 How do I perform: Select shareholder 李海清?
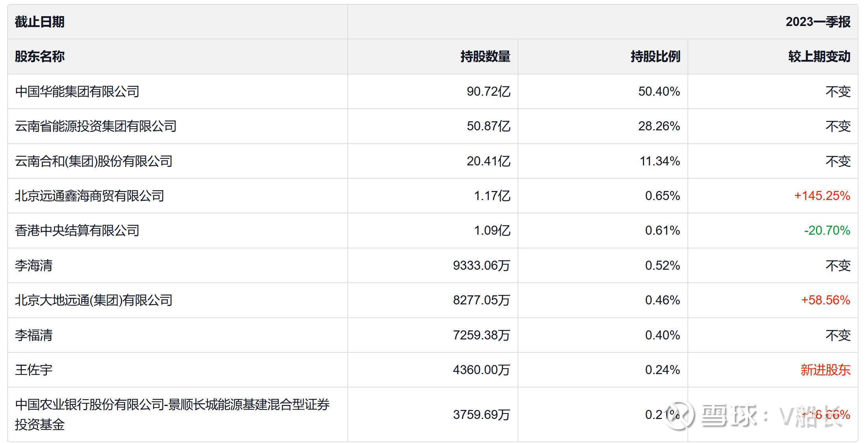click(x=34, y=265)
